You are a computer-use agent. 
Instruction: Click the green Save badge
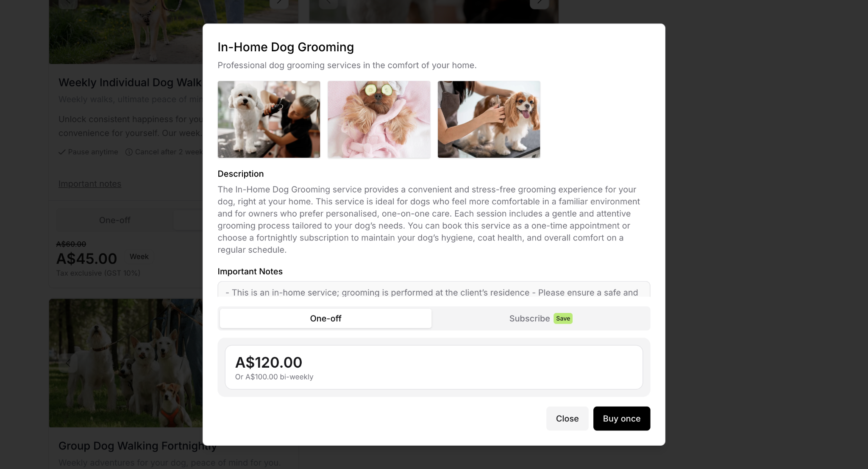tap(563, 318)
